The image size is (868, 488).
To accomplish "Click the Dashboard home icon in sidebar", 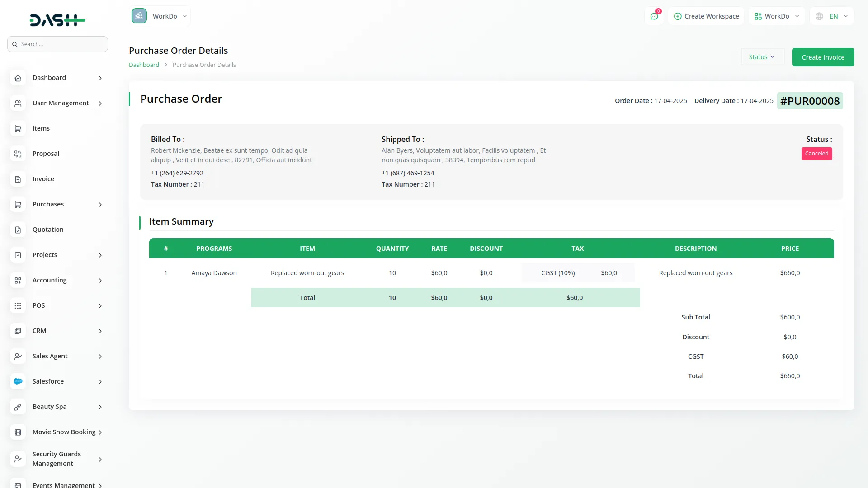I will (18, 78).
